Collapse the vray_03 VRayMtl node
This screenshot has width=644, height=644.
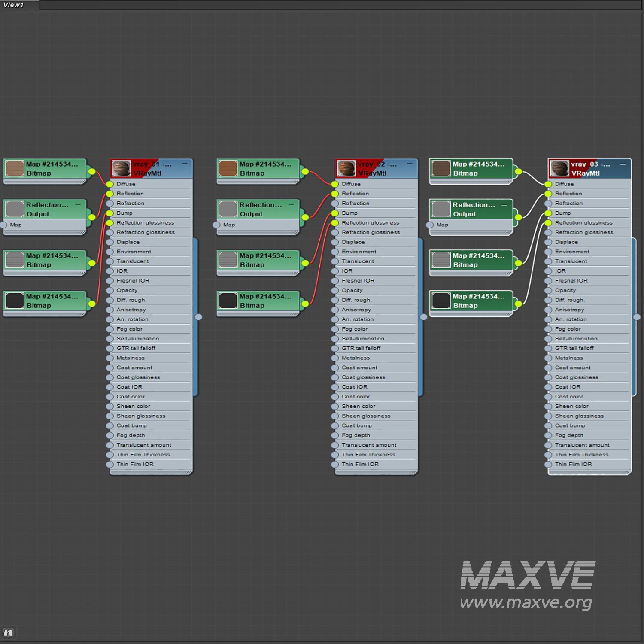coord(623,164)
